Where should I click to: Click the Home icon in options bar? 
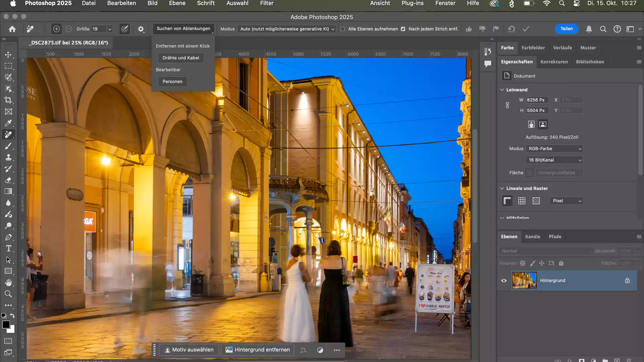pos(12,29)
